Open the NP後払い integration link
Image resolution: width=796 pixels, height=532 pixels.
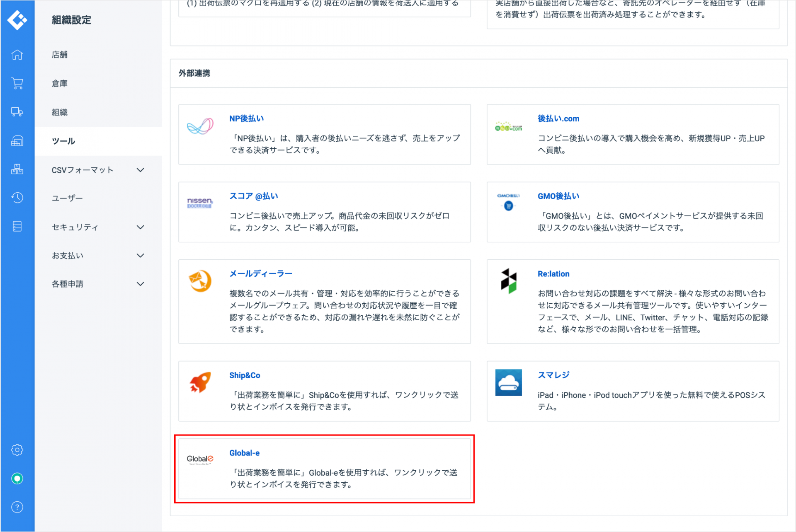(x=246, y=118)
